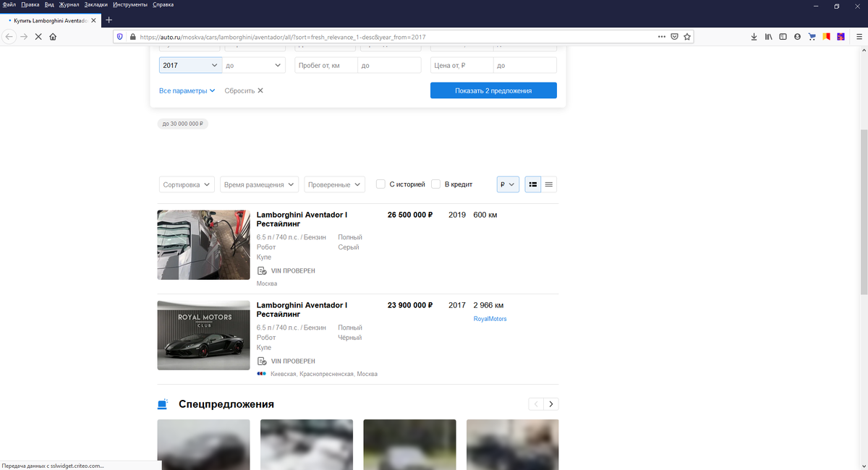
Task: Click the site security padlock icon
Action: (132, 36)
